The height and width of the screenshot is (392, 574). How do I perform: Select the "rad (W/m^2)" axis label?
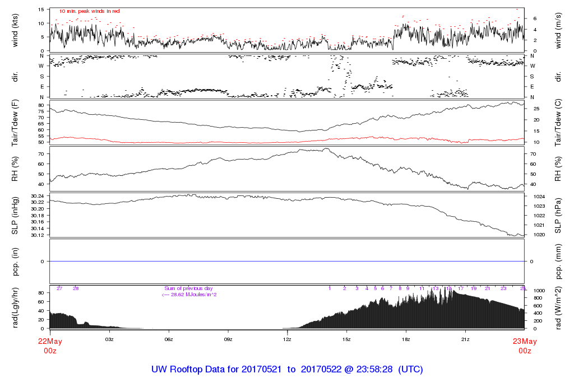tap(558, 308)
